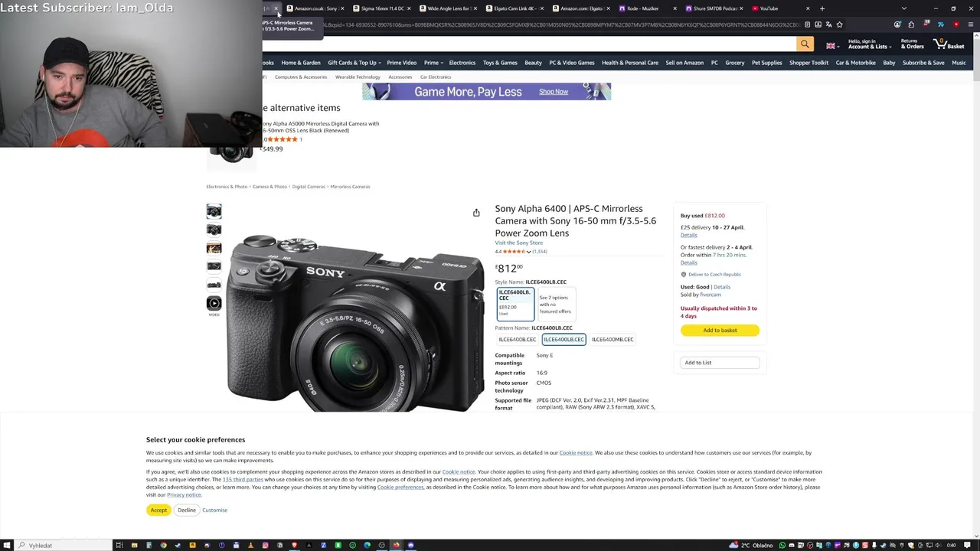Open Health & Personal Care in navigation bar
This screenshot has width=980, height=551.
coord(629,63)
